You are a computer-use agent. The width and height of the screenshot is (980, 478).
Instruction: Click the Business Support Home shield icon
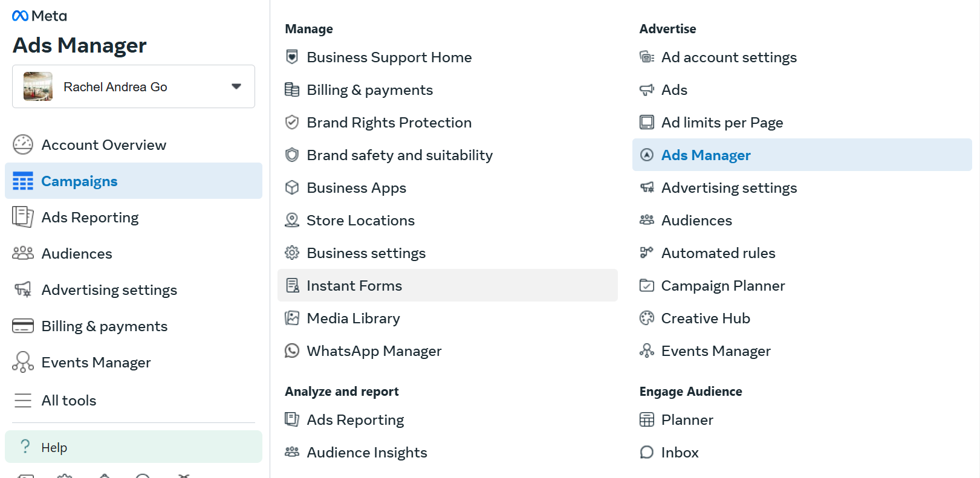coord(292,57)
